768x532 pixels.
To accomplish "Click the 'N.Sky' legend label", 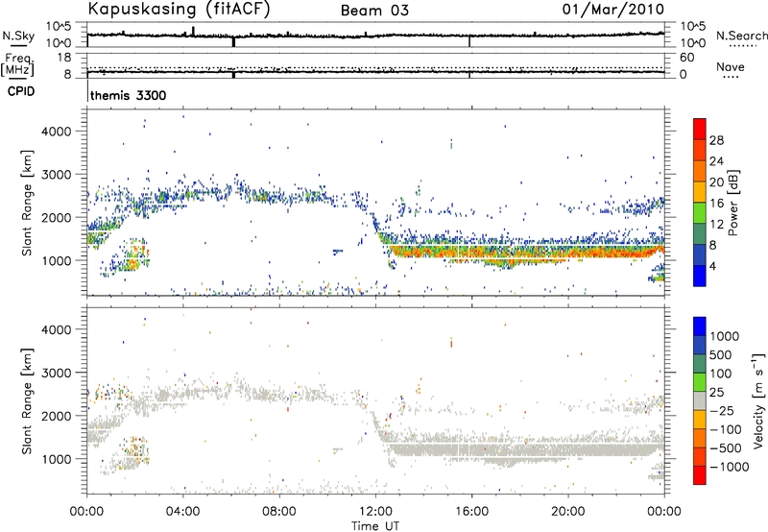I will pyautogui.click(x=18, y=36).
